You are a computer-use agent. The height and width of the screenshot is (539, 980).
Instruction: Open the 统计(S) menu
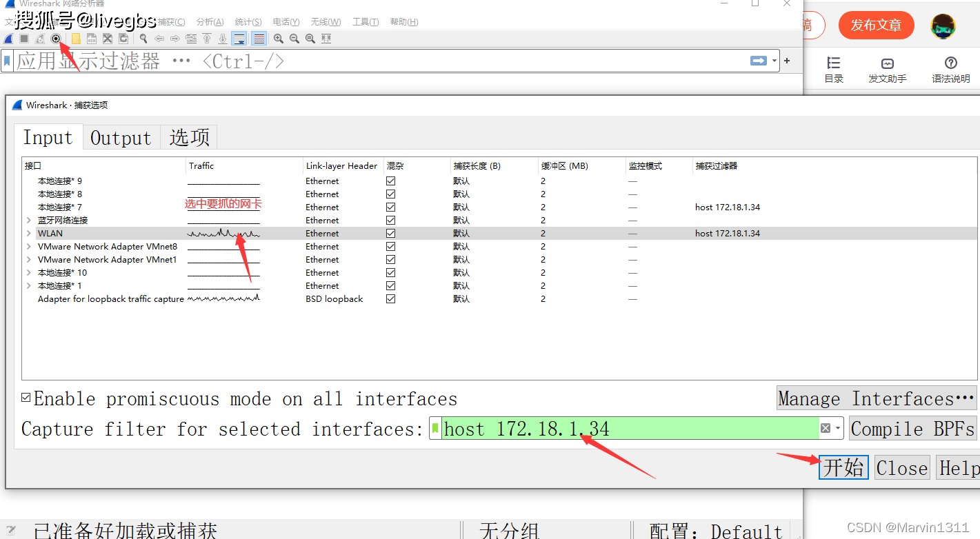click(x=248, y=22)
